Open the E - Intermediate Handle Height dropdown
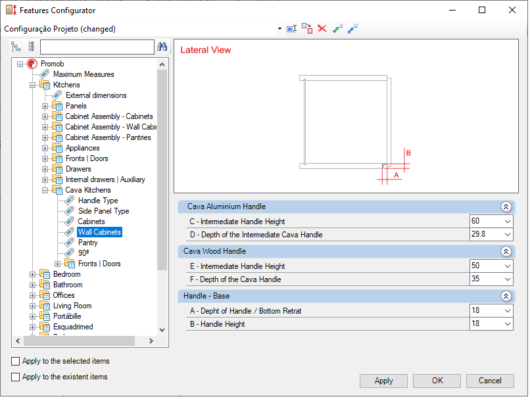This screenshot has height=405, width=532. point(508,266)
